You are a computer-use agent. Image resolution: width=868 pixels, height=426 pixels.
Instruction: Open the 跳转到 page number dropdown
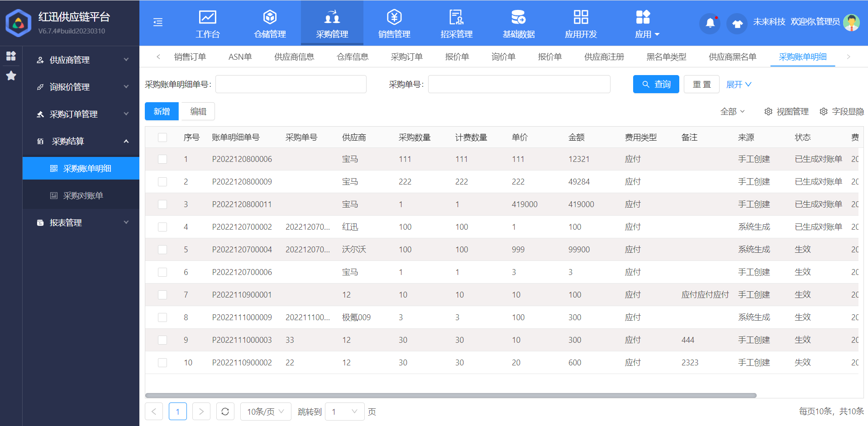tap(345, 412)
